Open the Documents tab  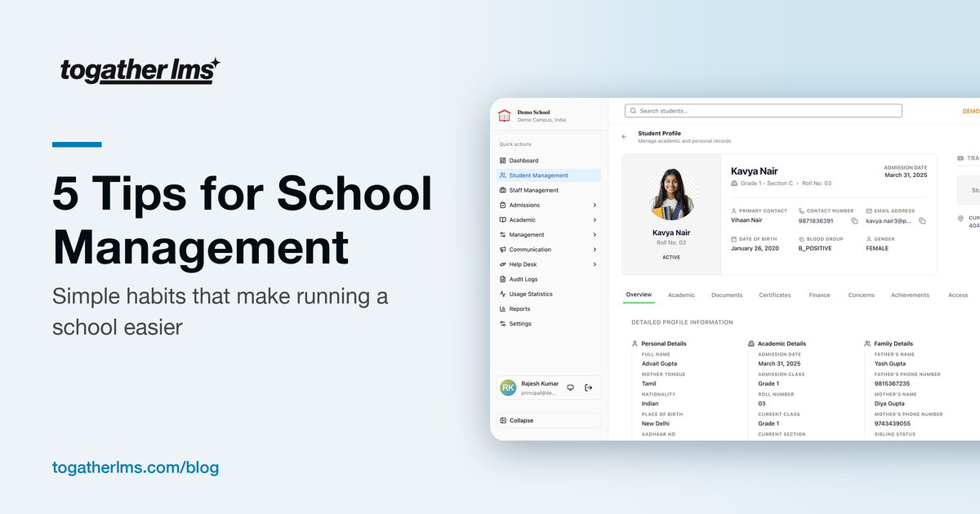(727, 295)
